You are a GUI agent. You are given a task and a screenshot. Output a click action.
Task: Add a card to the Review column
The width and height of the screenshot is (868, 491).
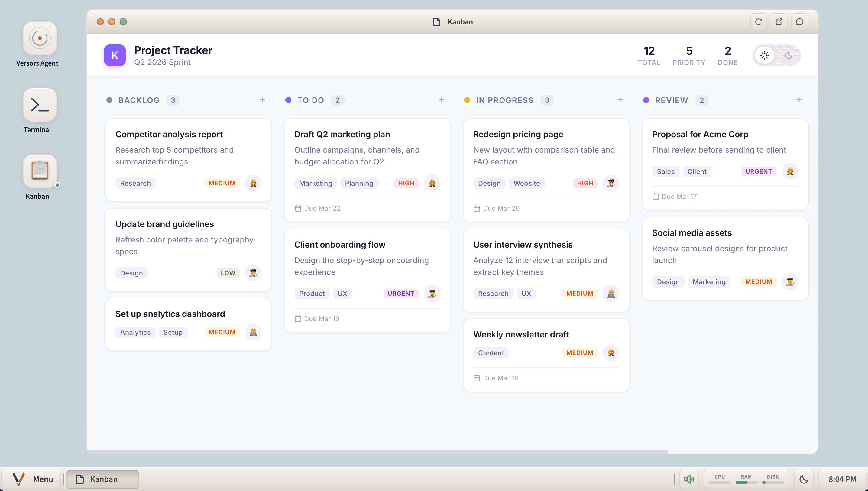(x=799, y=100)
